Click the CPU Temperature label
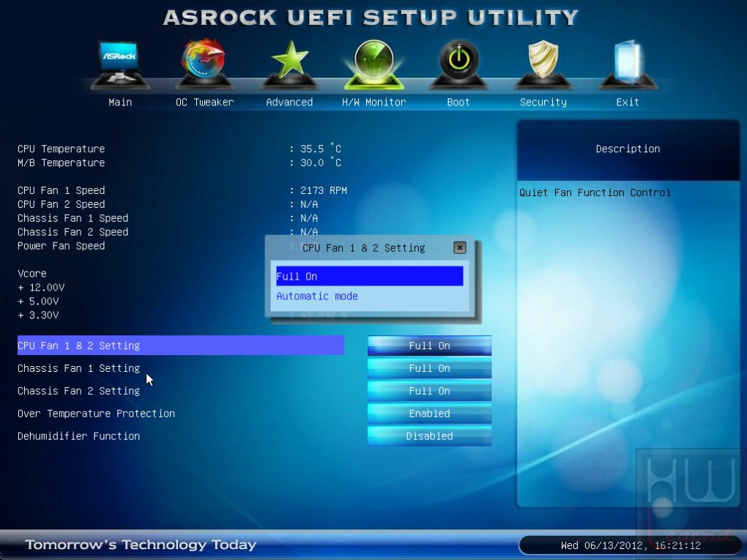Image resolution: width=747 pixels, height=560 pixels. [x=61, y=149]
